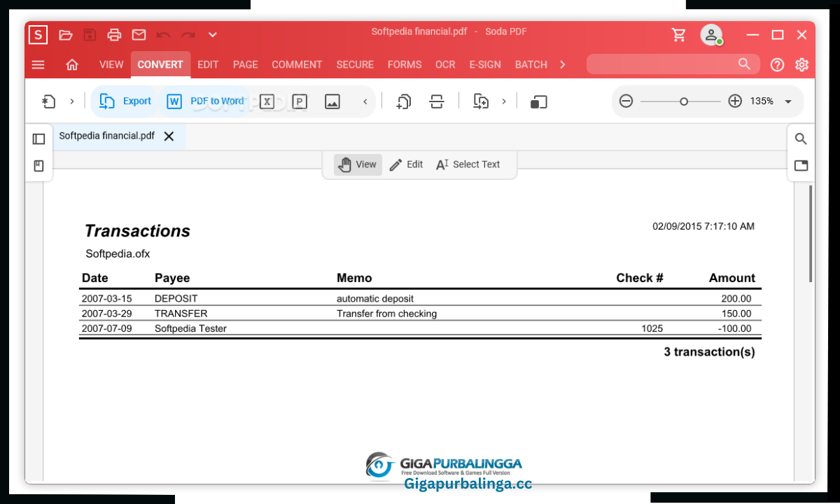
Task: Click the check number '1025'
Action: coord(652,328)
